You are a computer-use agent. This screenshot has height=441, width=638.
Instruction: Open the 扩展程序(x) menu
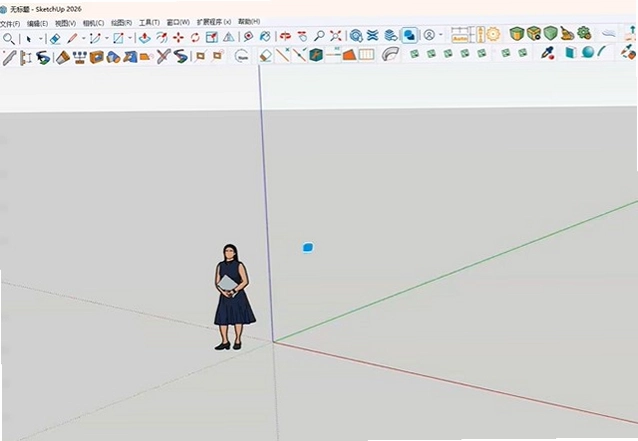click(214, 22)
